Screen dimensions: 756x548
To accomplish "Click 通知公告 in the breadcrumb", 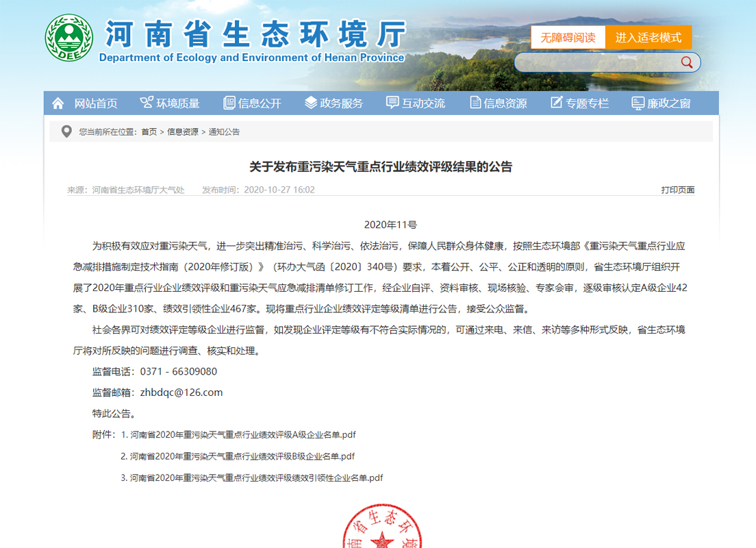I will tap(224, 132).
